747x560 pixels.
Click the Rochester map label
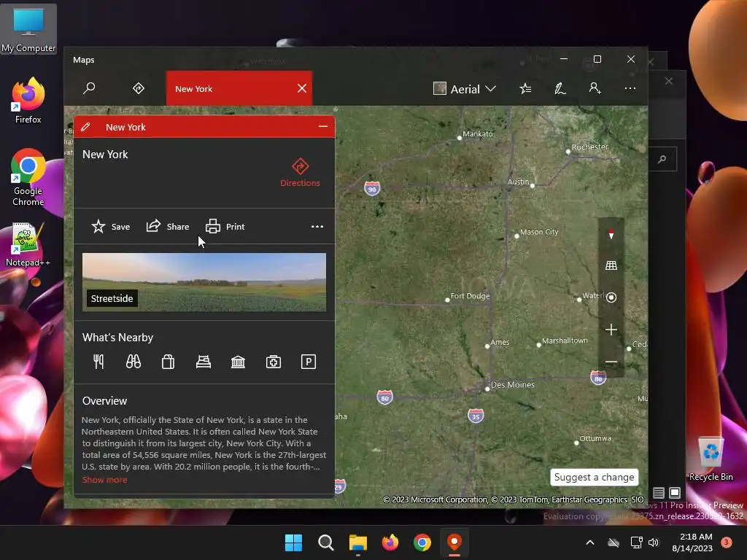point(589,147)
